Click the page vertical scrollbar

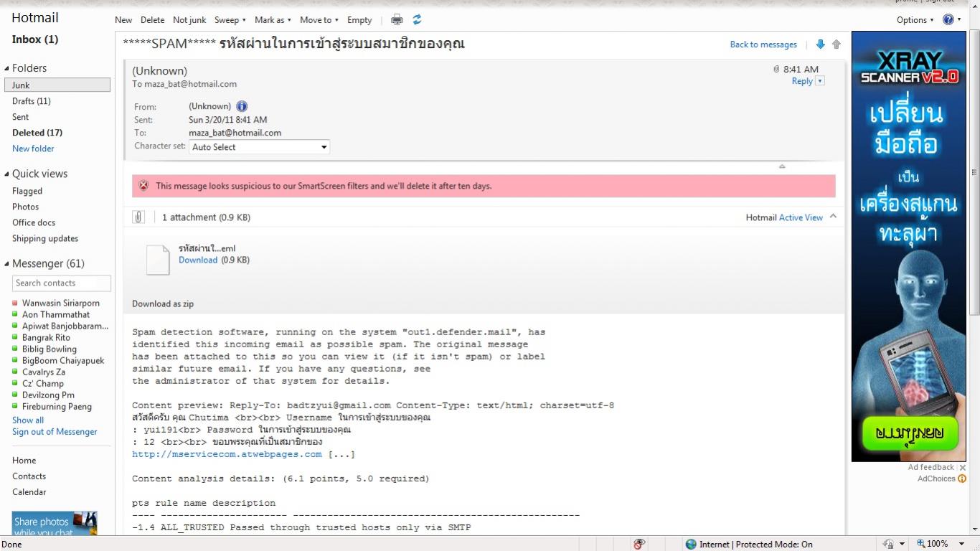click(974, 172)
